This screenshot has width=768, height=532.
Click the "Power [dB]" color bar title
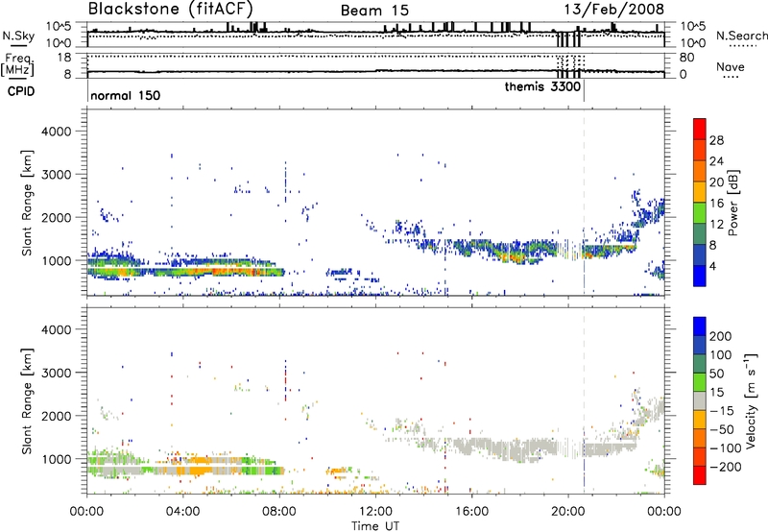click(x=732, y=203)
